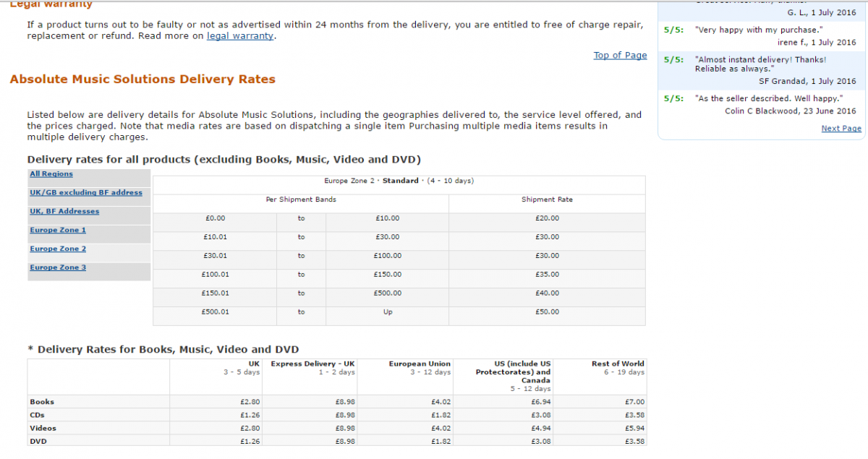
Task: Select the £50.00 shipment rate cell
Action: pos(547,312)
